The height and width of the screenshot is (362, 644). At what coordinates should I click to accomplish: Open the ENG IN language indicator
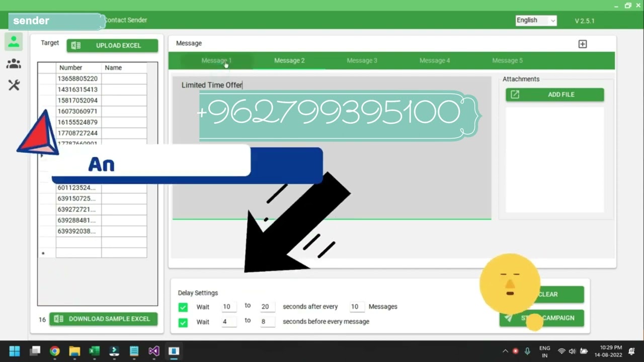click(544, 351)
